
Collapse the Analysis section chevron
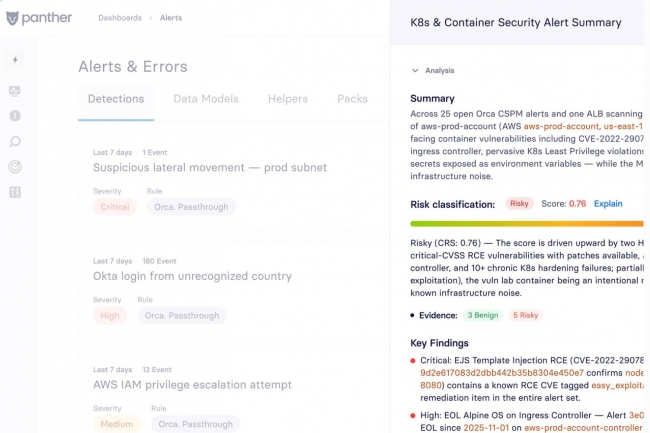[x=415, y=70]
